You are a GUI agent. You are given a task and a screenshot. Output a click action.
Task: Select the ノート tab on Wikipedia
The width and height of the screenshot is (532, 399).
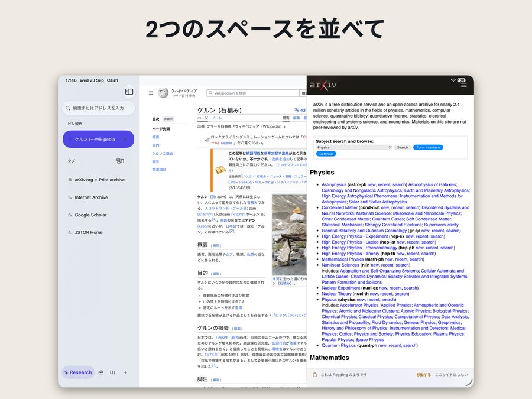click(216, 118)
